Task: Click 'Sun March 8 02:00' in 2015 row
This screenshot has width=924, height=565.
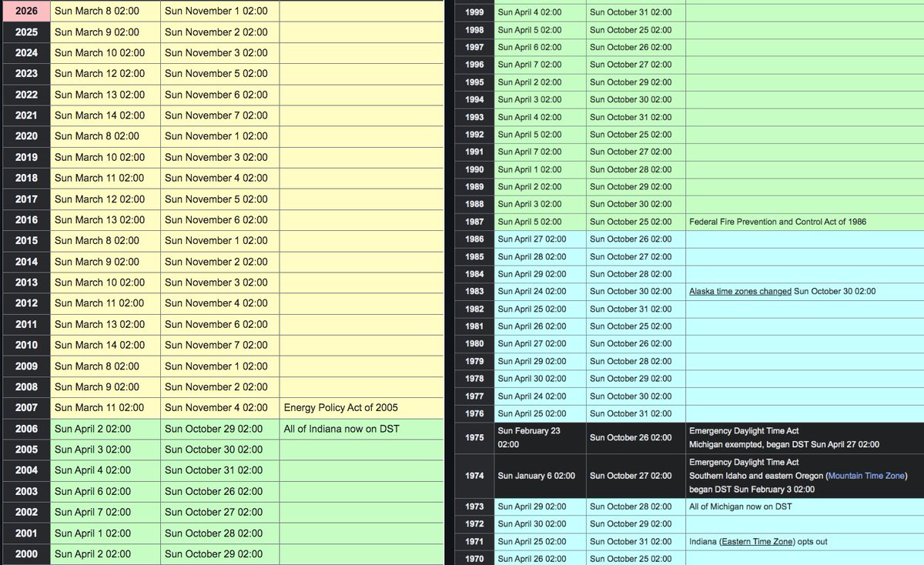Action: 97,241
